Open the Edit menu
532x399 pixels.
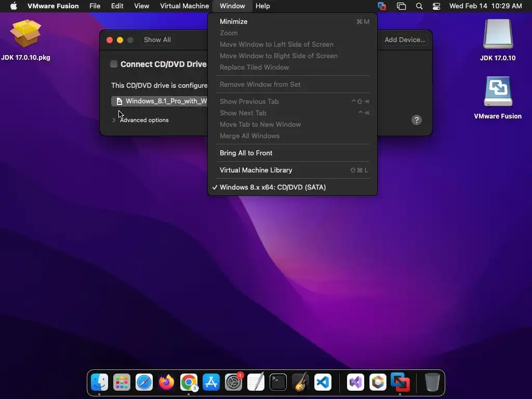pyautogui.click(x=117, y=6)
